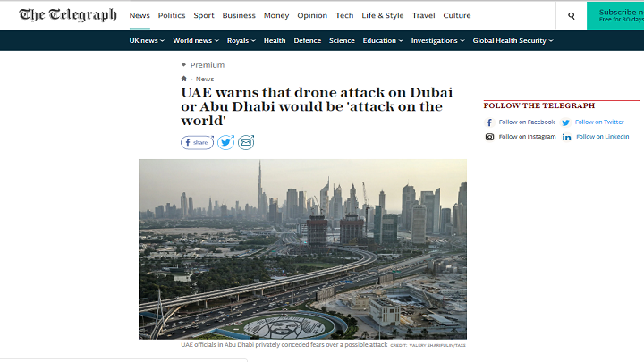Expand the World news dropdown
Viewport: 644px width, 362px height.
196,40
